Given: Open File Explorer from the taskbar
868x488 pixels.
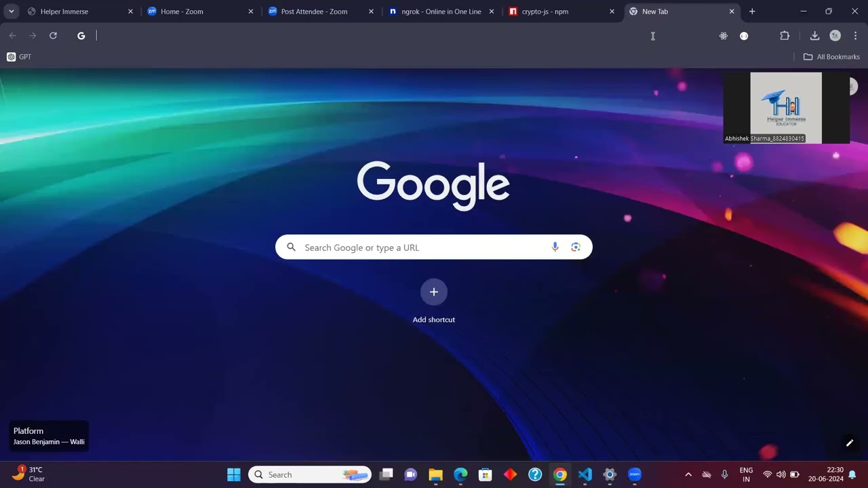Looking at the screenshot, I should pyautogui.click(x=435, y=474).
